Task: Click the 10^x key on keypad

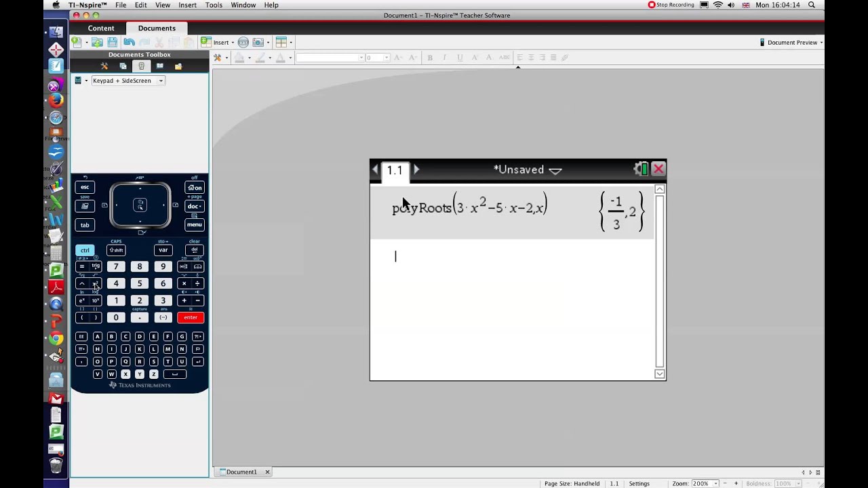Action: pyautogui.click(x=96, y=300)
